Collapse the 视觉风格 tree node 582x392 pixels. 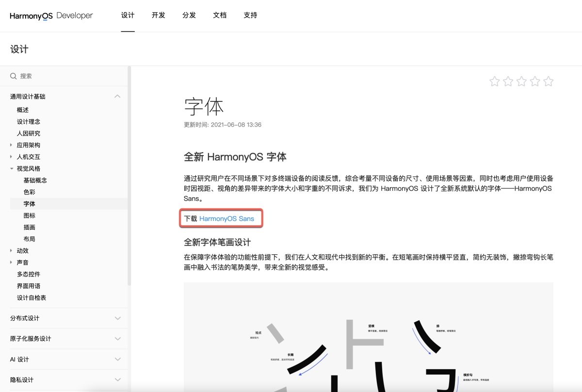click(x=12, y=169)
